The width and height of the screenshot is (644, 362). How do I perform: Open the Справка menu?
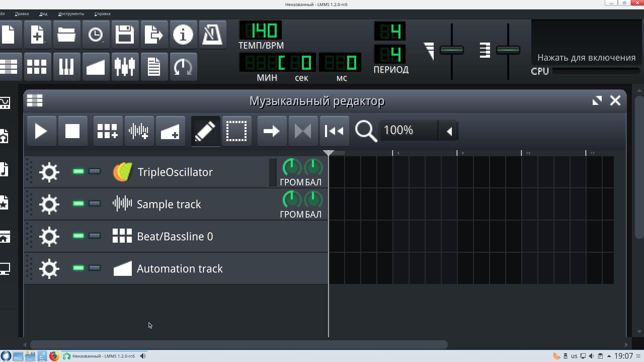point(102,14)
